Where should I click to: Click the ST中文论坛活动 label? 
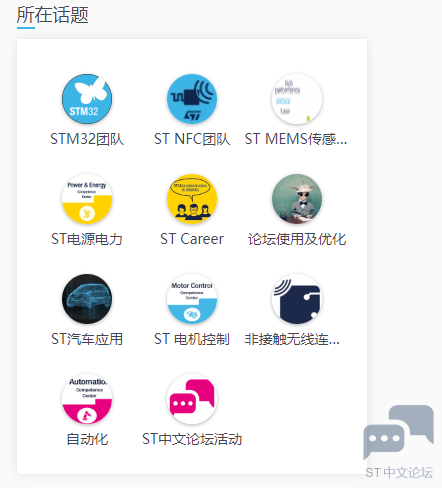[192, 439]
